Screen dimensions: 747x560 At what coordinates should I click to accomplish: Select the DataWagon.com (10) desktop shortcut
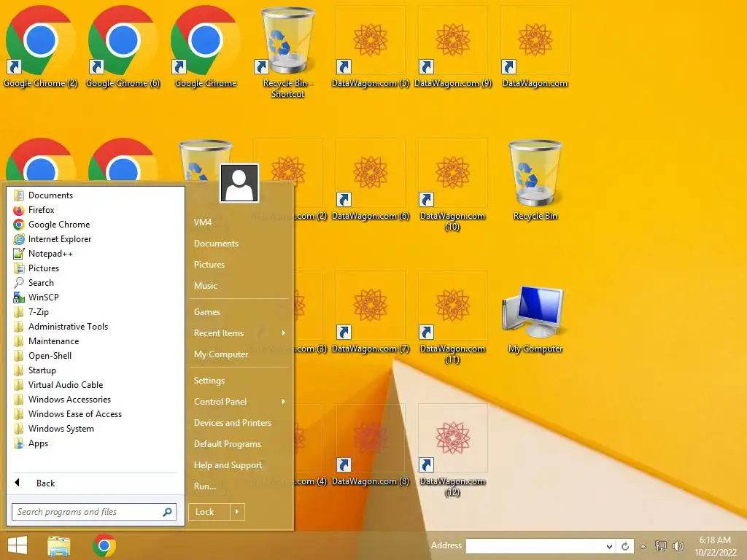pos(452,184)
